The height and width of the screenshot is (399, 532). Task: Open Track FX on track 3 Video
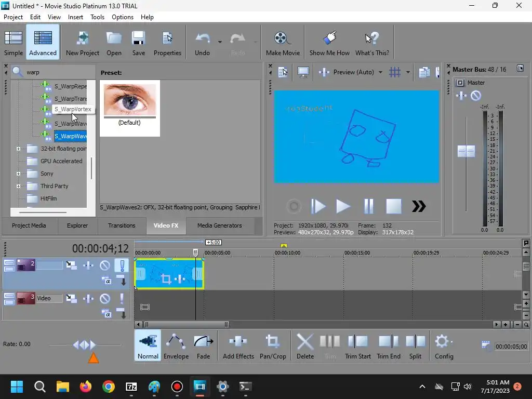(x=88, y=298)
